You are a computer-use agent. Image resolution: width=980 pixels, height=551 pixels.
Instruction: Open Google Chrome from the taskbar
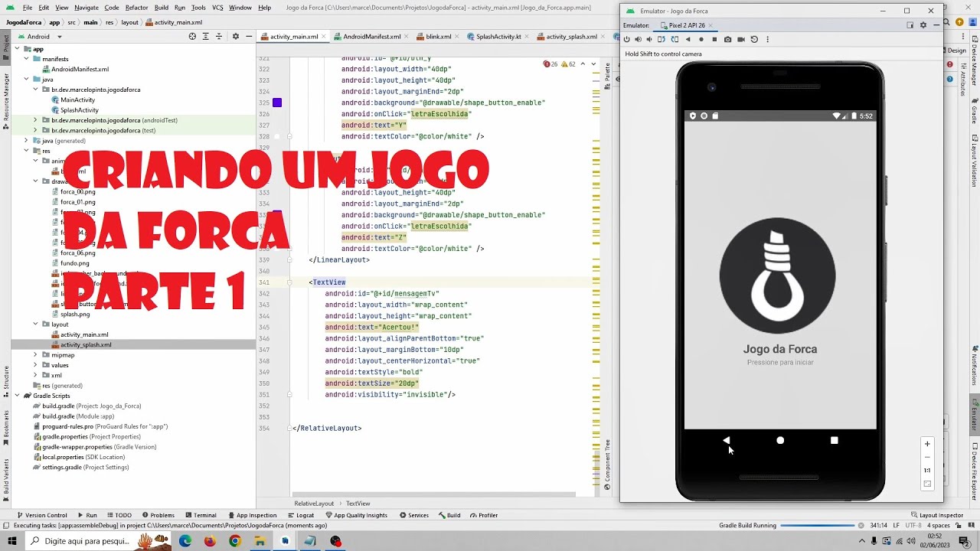point(235,541)
